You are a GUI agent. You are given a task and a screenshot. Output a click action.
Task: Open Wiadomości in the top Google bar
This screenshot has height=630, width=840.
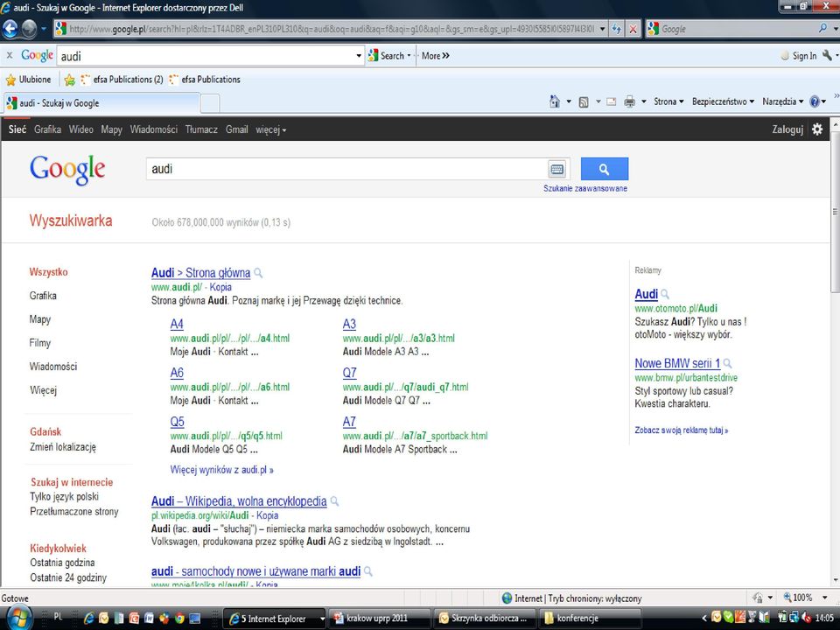coord(154,129)
